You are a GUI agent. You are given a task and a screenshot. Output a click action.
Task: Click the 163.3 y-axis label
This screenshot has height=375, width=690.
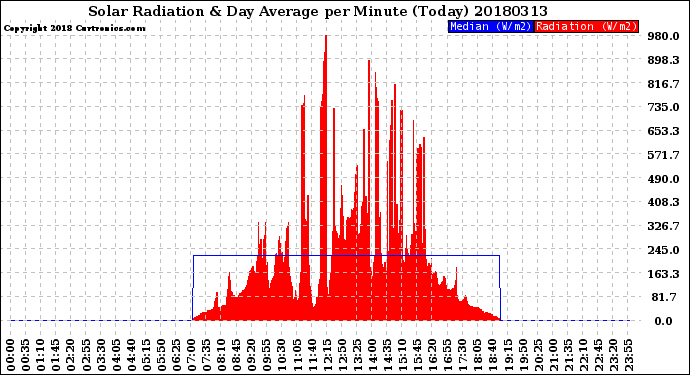point(663,274)
